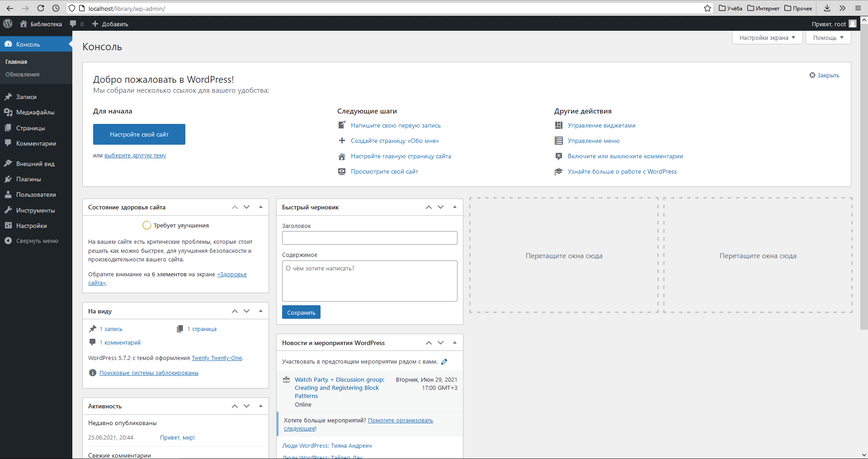This screenshot has height=459, width=868.
Task: Open Управление виджетами link
Action: click(602, 126)
